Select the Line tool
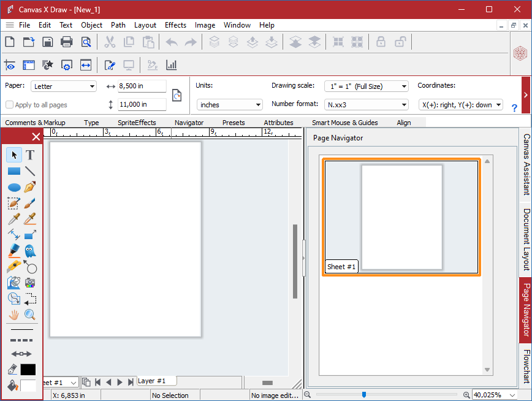The height and width of the screenshot is (401, 532). (30, 171)
